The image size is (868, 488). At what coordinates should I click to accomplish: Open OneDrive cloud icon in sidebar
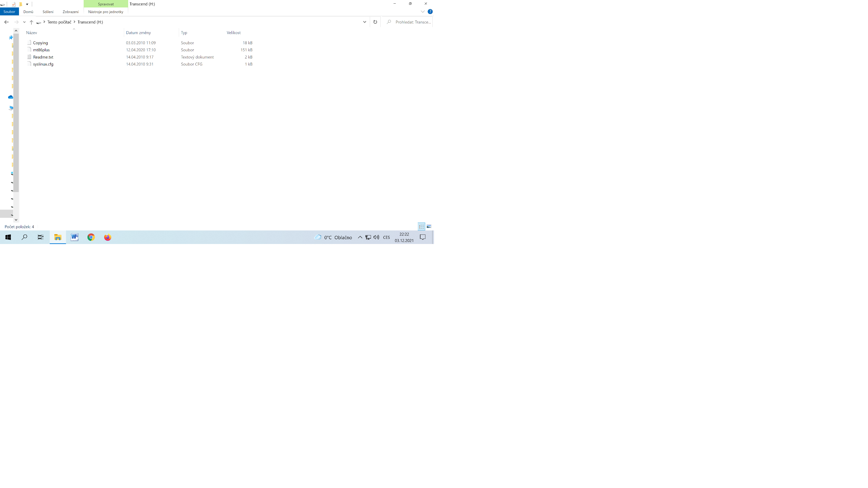10,97
